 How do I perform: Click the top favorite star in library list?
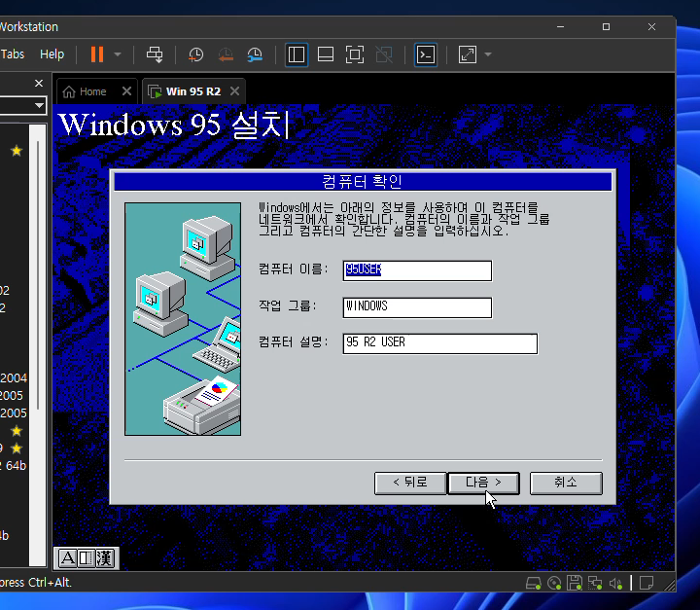point(17,151)
